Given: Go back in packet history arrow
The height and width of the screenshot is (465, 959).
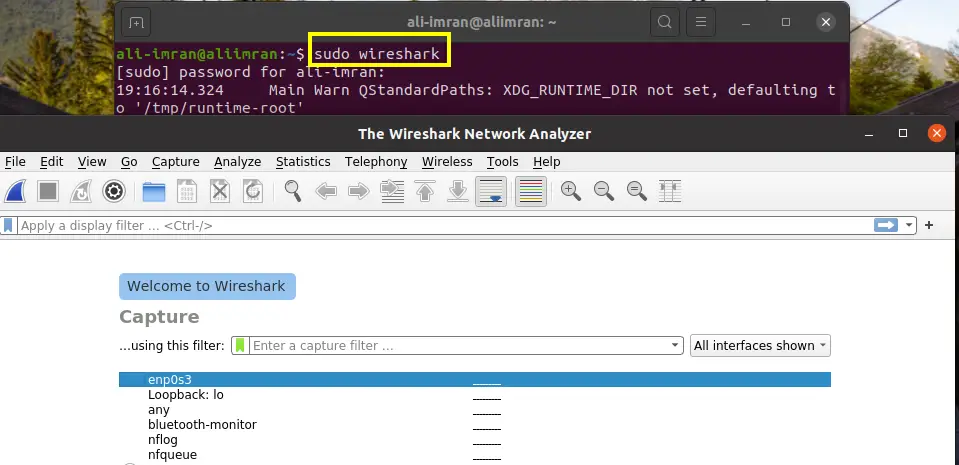Looking at the screenshot, I should [326, 192].
